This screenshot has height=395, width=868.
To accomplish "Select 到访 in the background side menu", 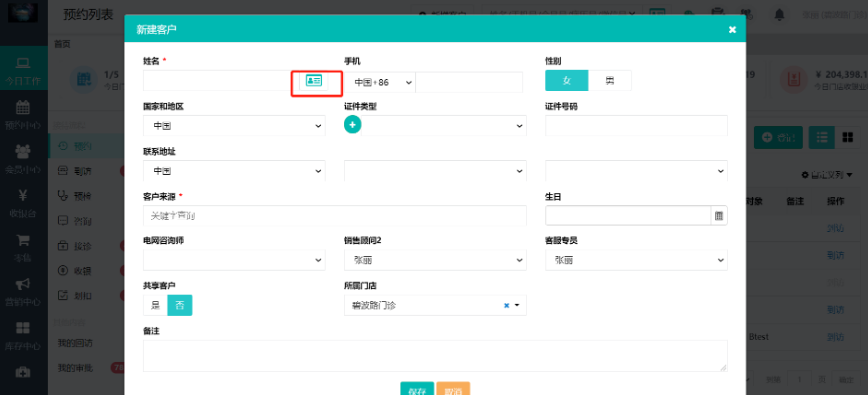I will (x=83, y=171).
